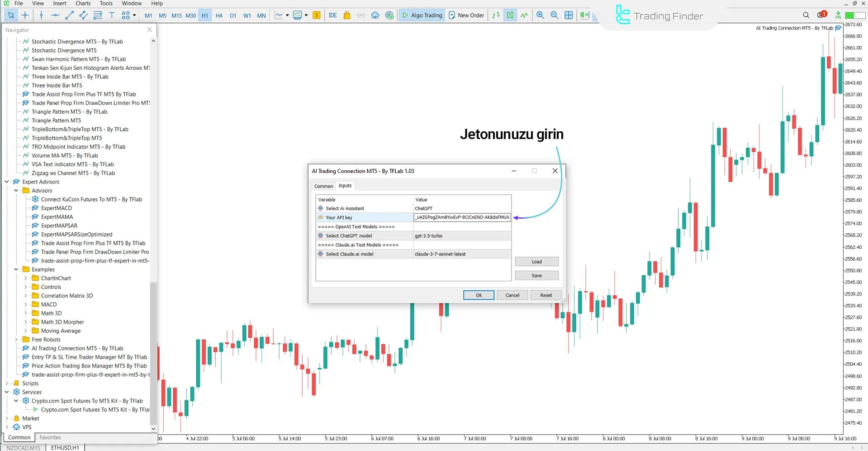The image size is (868, 451).
Task: Switch chart to candlestick display mode
Action: click(x=510, y=15)
